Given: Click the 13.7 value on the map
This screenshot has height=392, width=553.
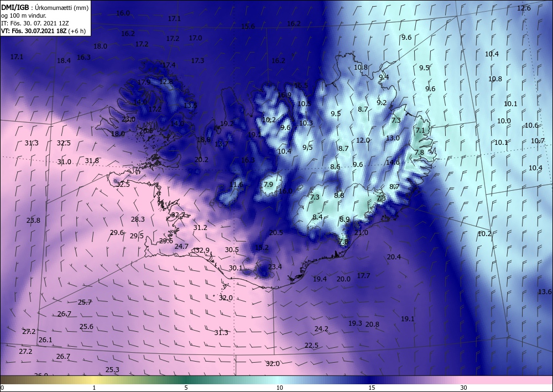Looking at the screenshot, I should click(x=222, y=144).
